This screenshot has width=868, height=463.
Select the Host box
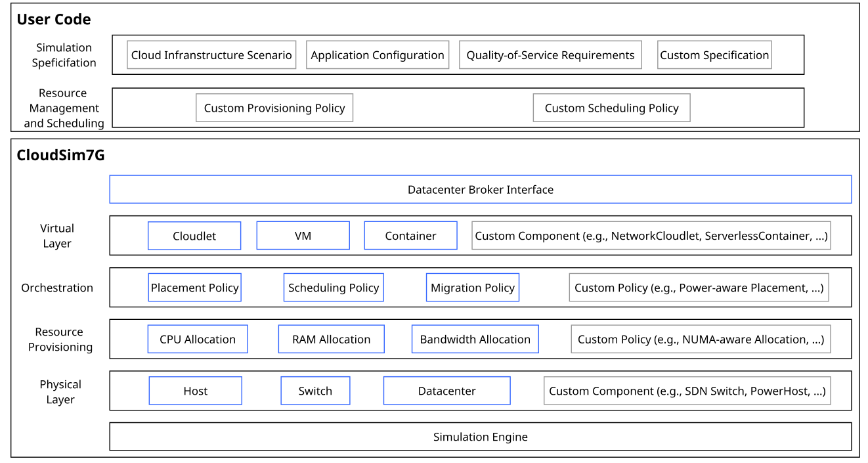click(195, 391)
